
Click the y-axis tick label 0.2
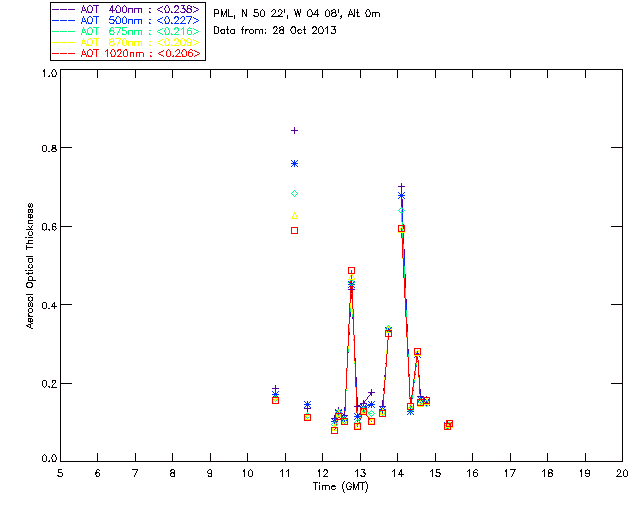[49, 384]
